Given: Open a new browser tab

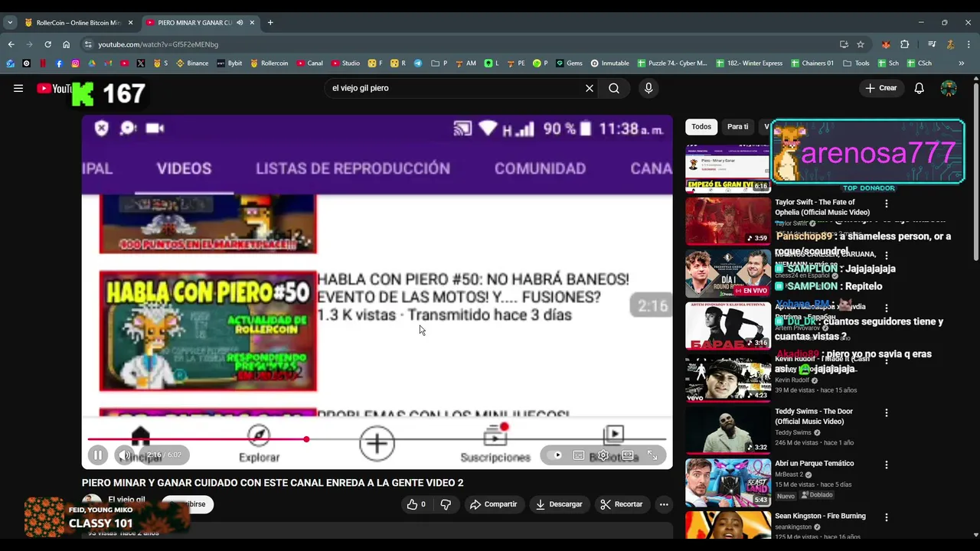Looking at the screenshot, I should (x=269, y=23).
